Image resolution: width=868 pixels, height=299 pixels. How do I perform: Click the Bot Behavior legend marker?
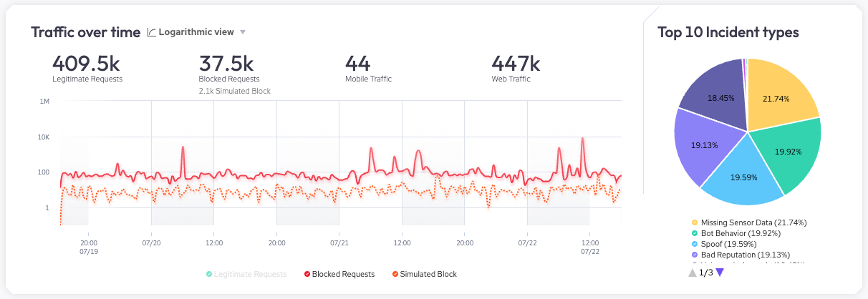coord(694,233)
